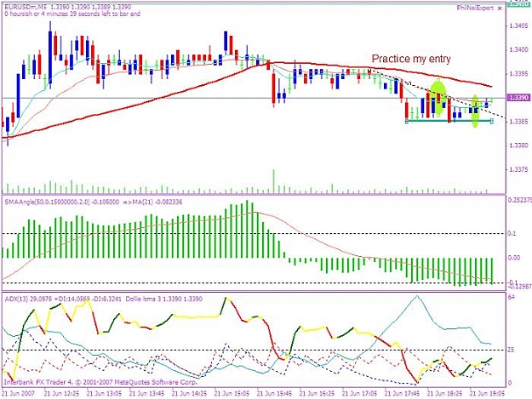Click the 21 Jun 17:45 time label
The image size is (532, 399).
tap(402, 394)
